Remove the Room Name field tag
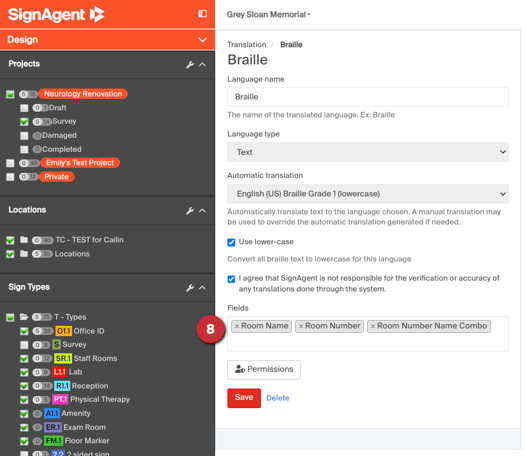526x456 pixels. [x=237, y=326]
